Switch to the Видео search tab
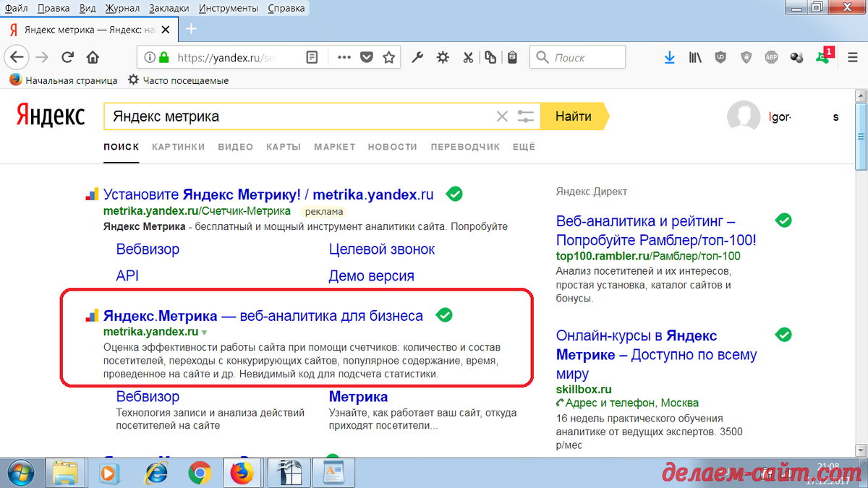Image resolution: width=868 pixels, height=488 pixels. pyautogui.click(x=235, y=147)
